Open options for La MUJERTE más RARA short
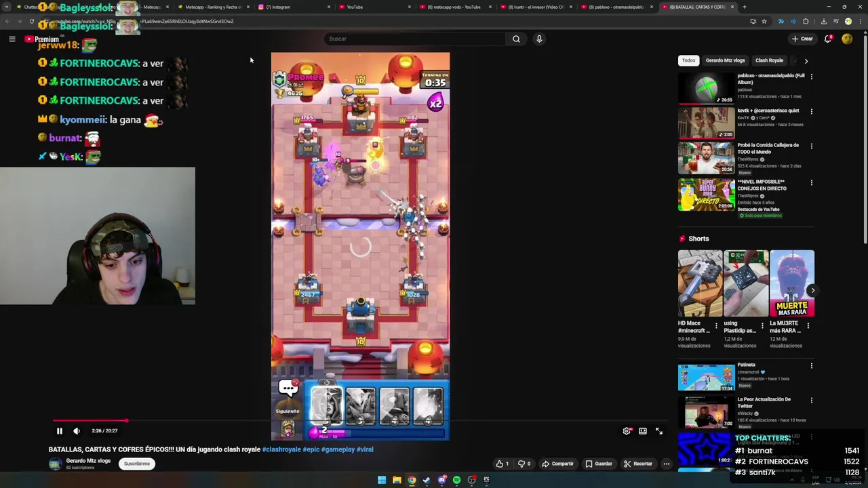The image size is (868, 488). click(x=808, y=326)
